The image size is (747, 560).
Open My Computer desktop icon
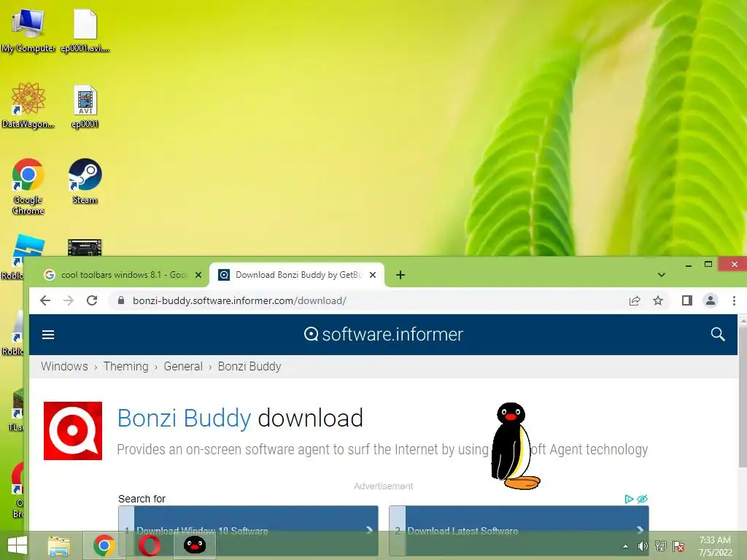(28, 31)
